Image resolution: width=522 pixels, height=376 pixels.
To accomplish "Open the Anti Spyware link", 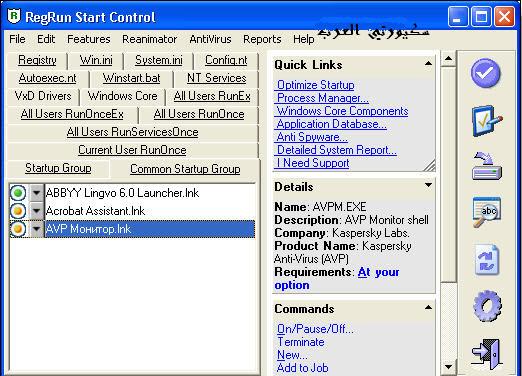I will (312, 137).
